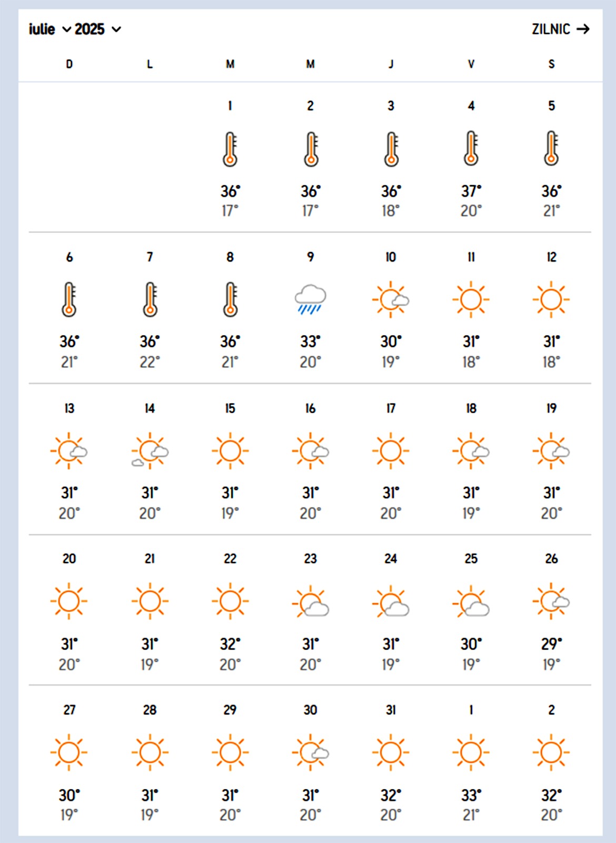
Task: Click the sunny icon for July 27
Action: pyautogui.click(x=69, y=752)
